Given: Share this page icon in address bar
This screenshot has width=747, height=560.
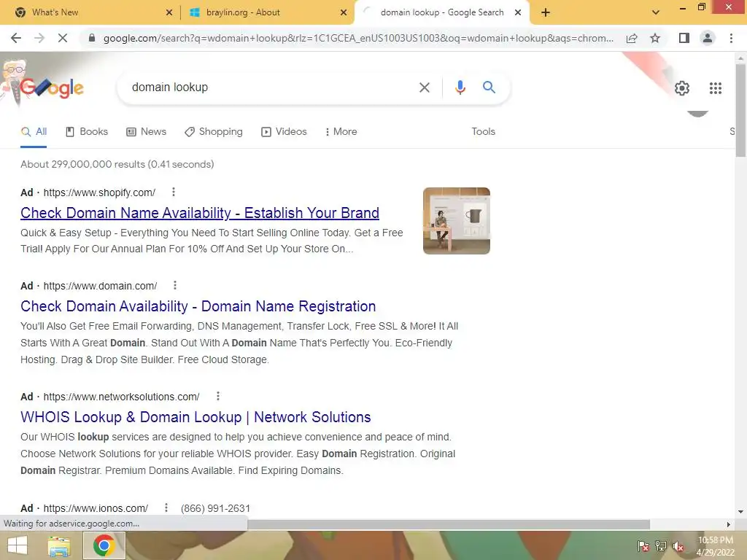Looking at the screenshot, I should (x=632, y=38).
